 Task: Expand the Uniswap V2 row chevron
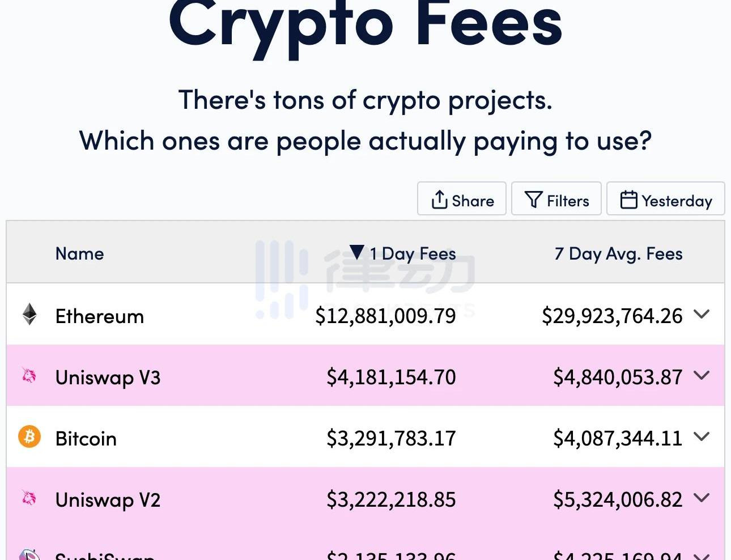tap(702, 498)
